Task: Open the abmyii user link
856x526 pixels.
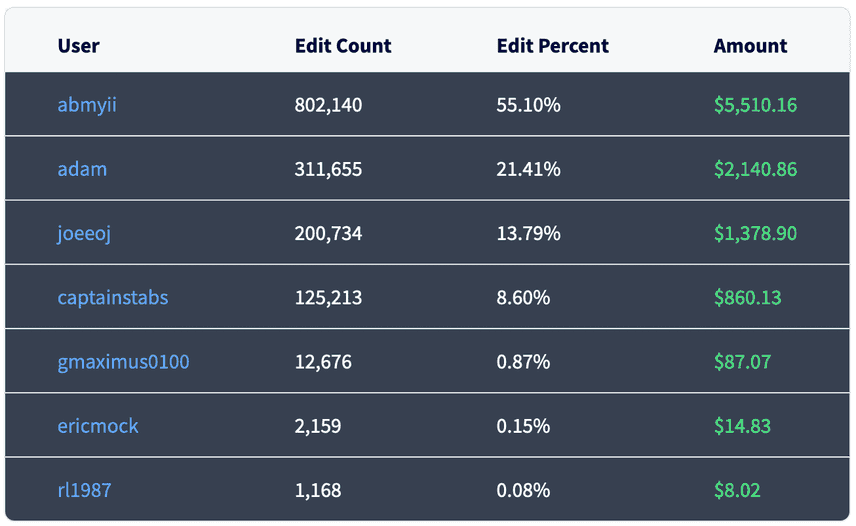Action: [87, 105]
